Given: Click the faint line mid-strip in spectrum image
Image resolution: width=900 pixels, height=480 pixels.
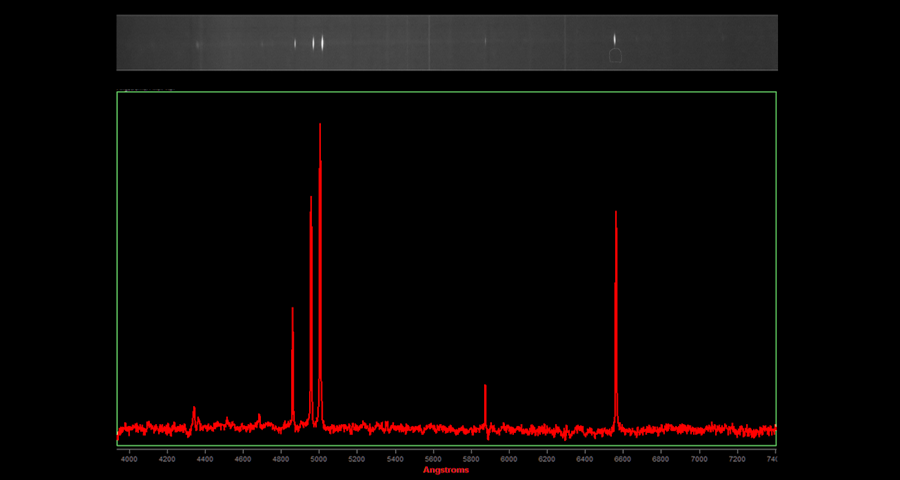Looking at the screenshot, I should [485, 41].
